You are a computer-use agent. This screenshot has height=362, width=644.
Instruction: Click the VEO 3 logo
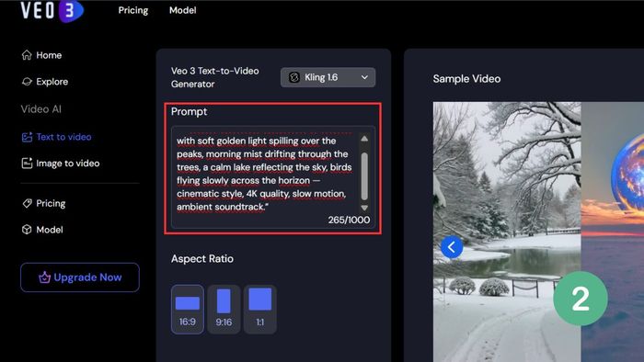[52, 11]
